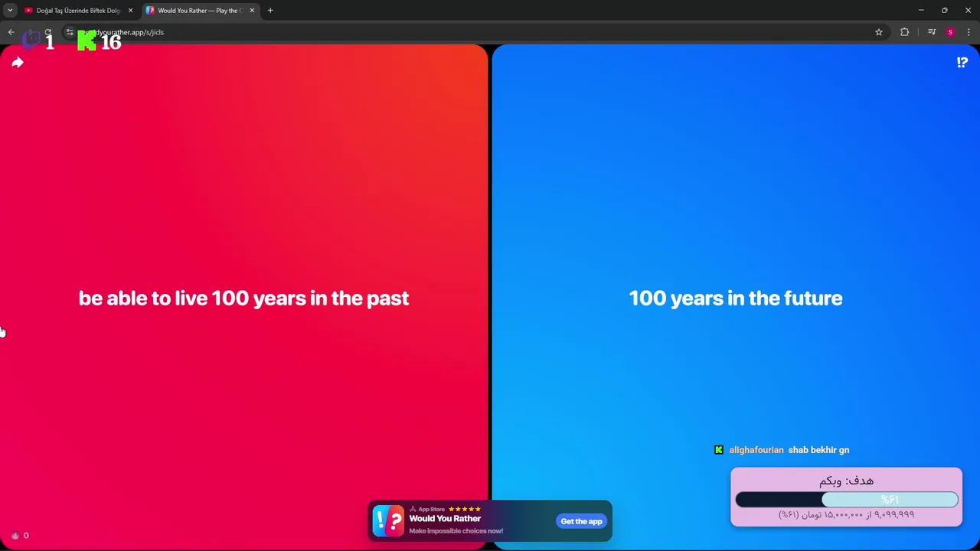980x551 pixels.
Task: Close the Doğal Taş Üzerinde Biftek tab
Action: [x=130, y=11]
